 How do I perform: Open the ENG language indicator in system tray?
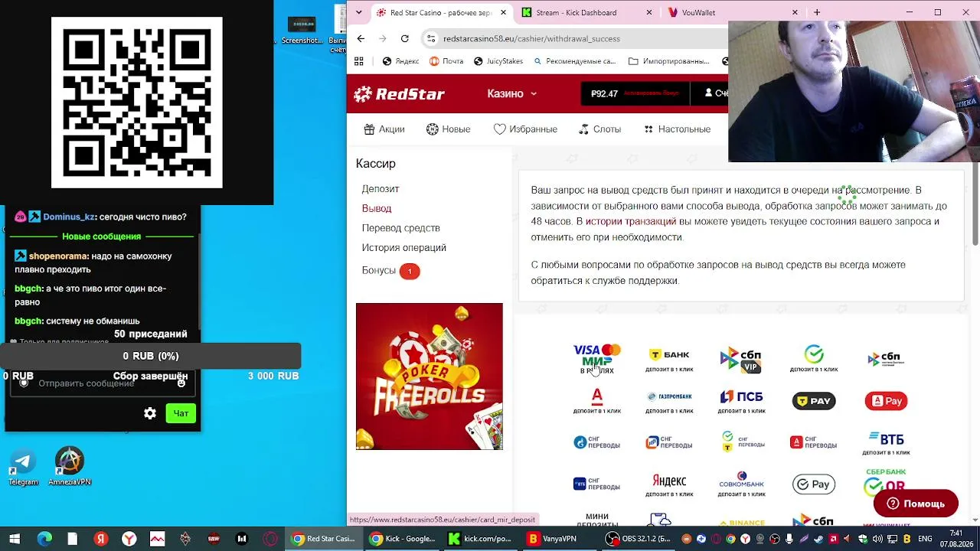(x=925, y=539)
